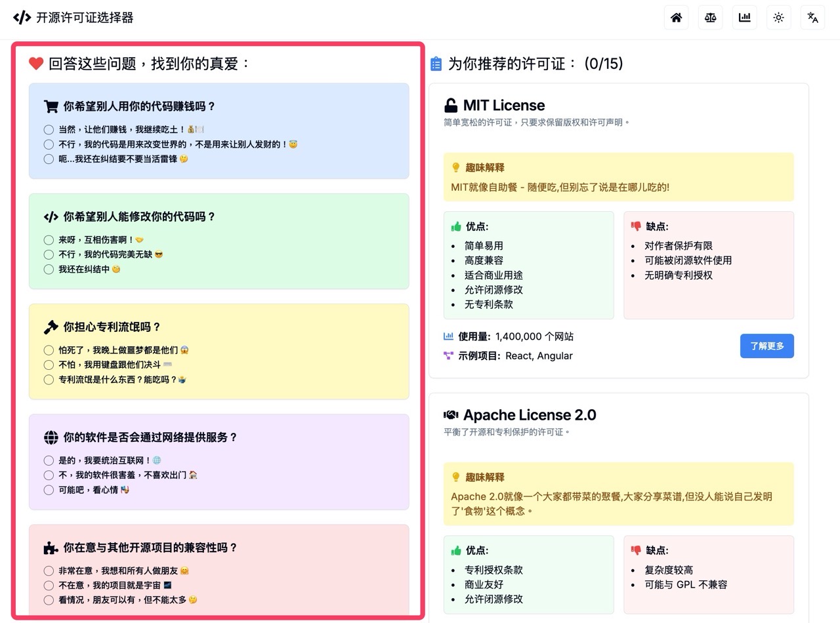Click the globe icon by 网络提供服务
840x623 pixels.
tap(51, 437)
